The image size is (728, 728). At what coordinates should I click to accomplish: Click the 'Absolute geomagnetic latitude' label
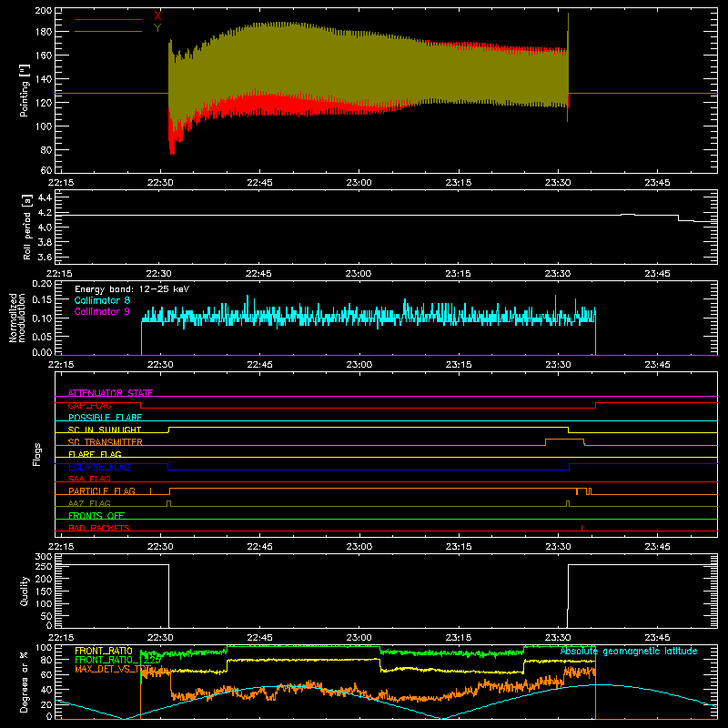629,652
